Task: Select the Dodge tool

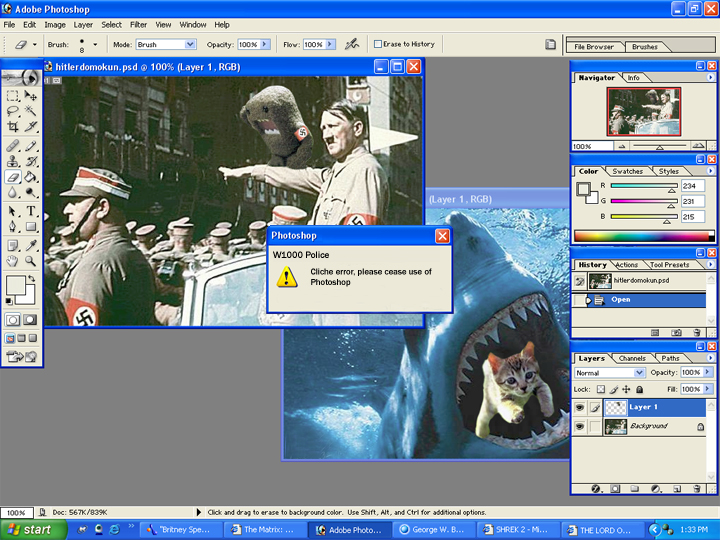Action: pos(30,192)
